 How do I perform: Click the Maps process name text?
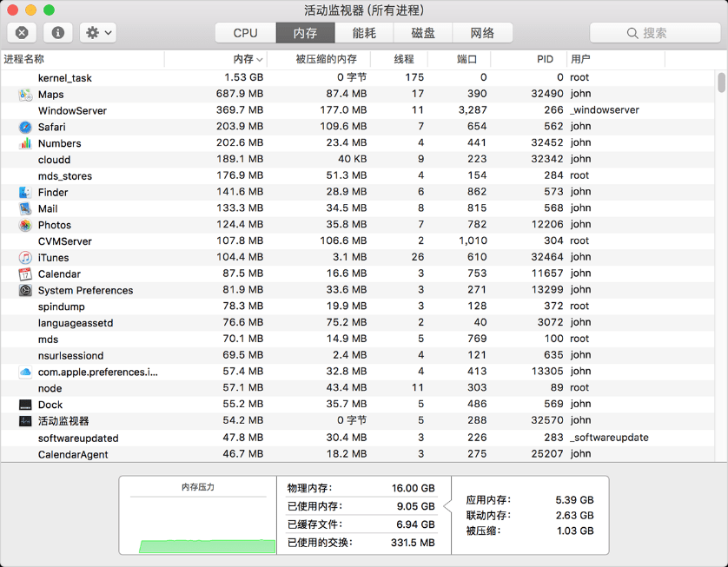(51, 95)
